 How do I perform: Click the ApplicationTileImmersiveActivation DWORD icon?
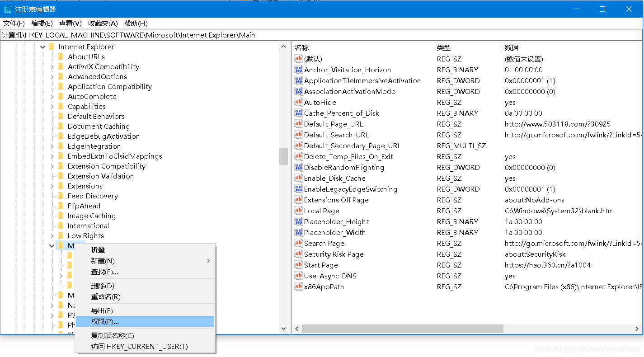click(x=298, y=80)
